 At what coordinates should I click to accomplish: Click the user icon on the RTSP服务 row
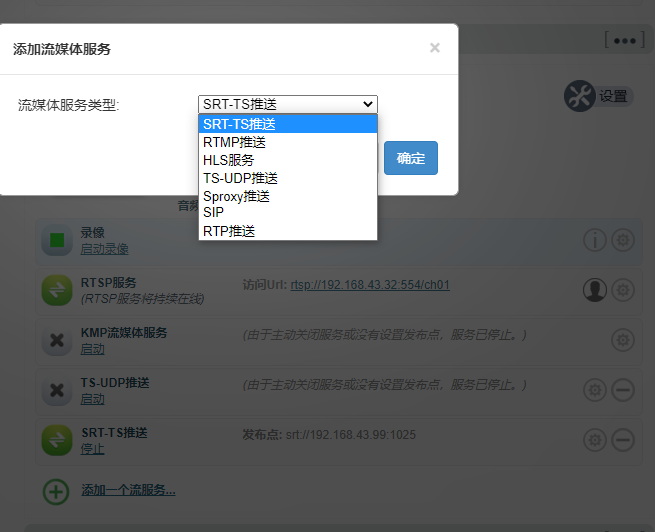(x=595, y=290)
